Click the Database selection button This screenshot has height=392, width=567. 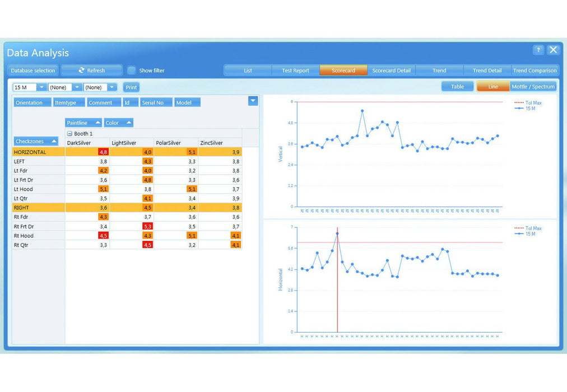pos(33,71)
